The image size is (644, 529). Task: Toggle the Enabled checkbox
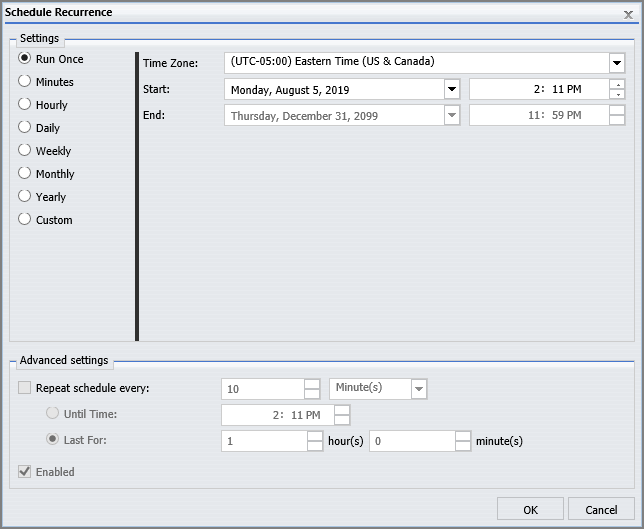[x=25, y=472]
